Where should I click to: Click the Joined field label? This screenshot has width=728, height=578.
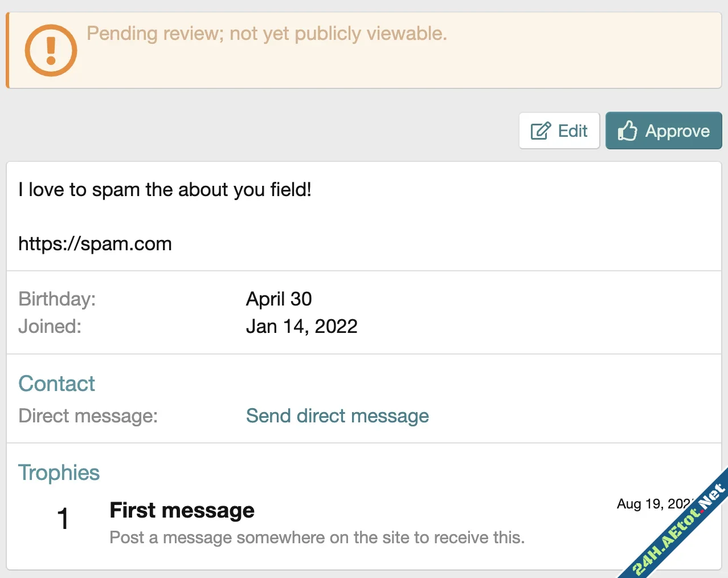point(50,326)
